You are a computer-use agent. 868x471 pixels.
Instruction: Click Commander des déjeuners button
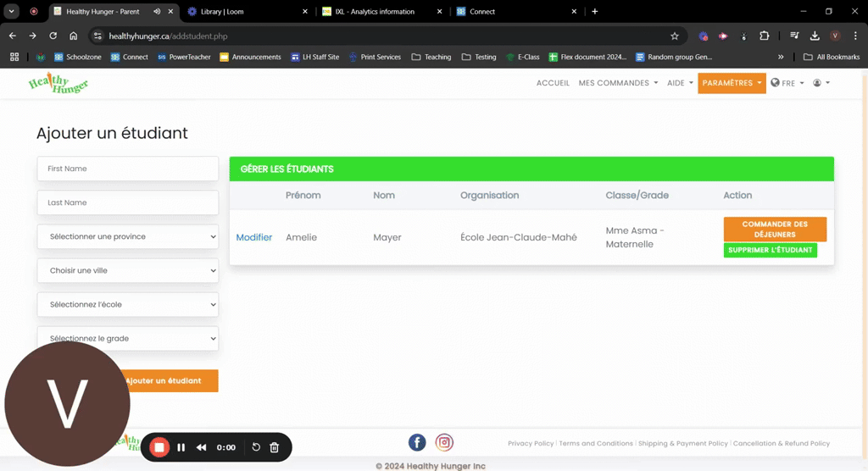click(x=775, y=229)
